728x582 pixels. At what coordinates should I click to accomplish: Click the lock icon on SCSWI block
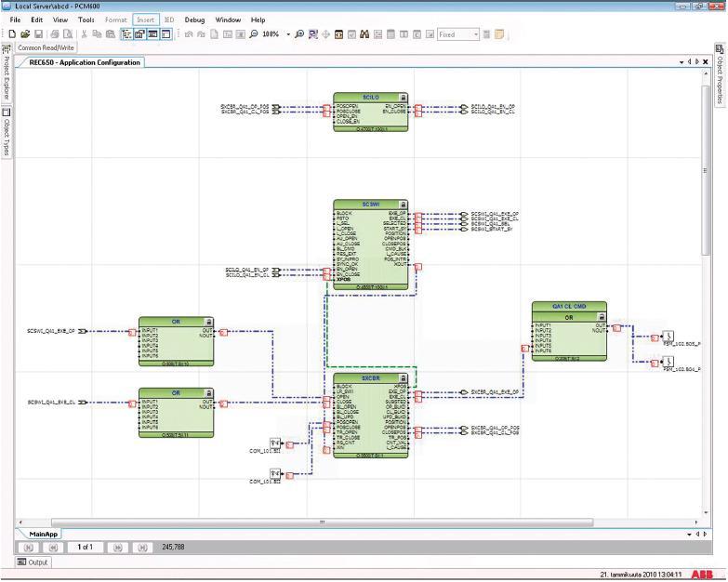click(x=403, y=205)
